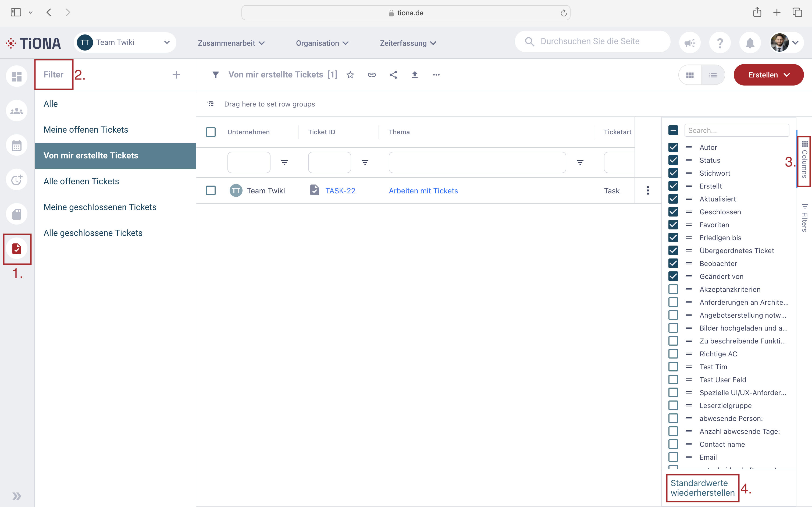Open filter menu for Unternehmen column
The width and height of the screenshot is (812, 507).
point(284,162)
